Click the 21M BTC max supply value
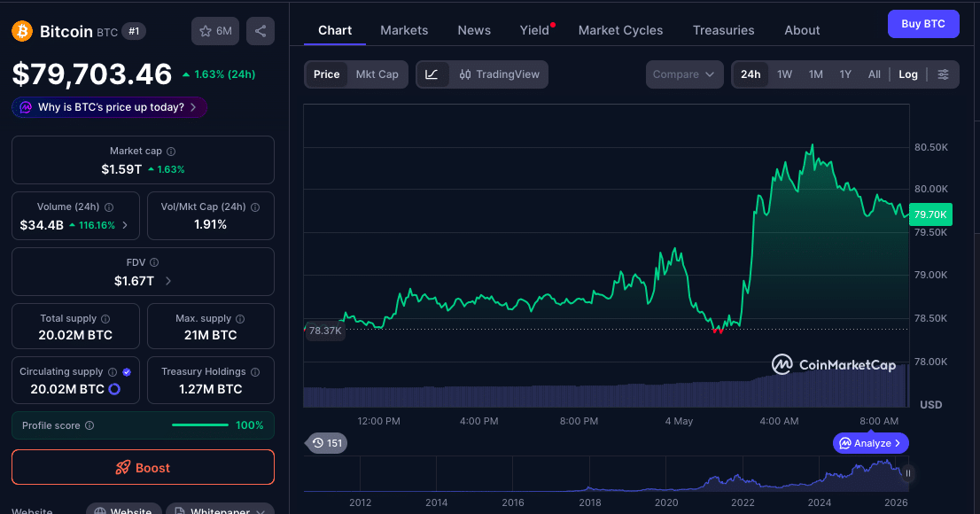 pyautogui.click(x=211, y=335)
